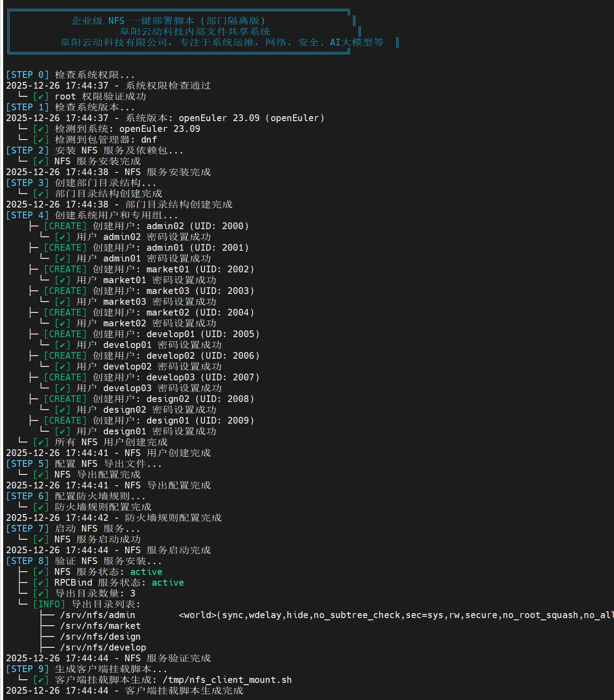Image resolution: width=614 pixels, height=700 pixels.
Task: Click the export path "/srv/nfs/market"
Action: pyautogui.click(x=100, y=626)
